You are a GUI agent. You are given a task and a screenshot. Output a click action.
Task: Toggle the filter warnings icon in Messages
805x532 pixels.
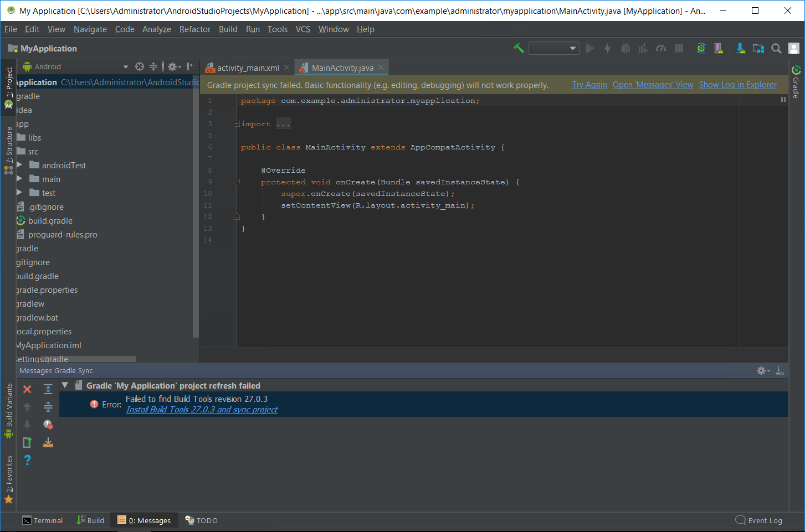point(48,425)
